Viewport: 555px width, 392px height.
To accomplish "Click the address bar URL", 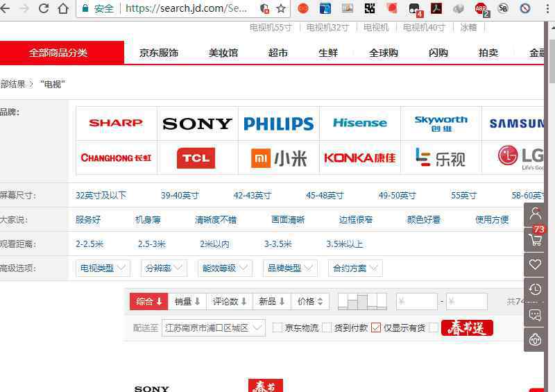I will (x=186, y=8).
